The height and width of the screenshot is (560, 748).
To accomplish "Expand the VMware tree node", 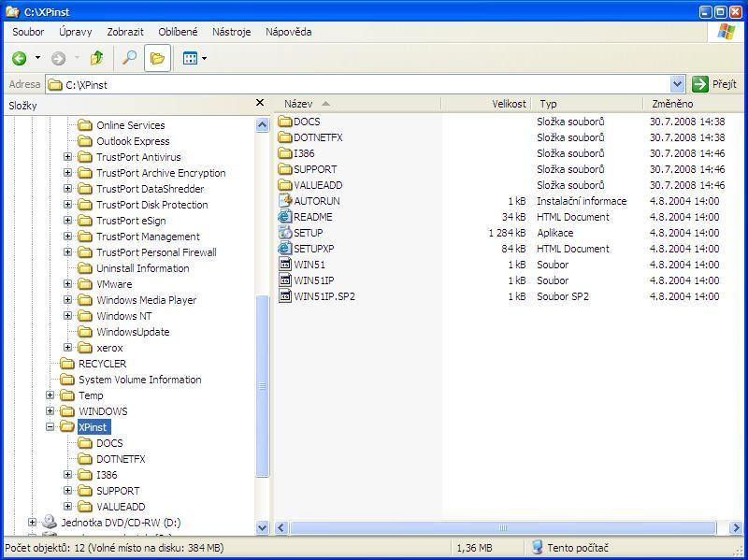I will pyautogui.click(x=67, y=284).
